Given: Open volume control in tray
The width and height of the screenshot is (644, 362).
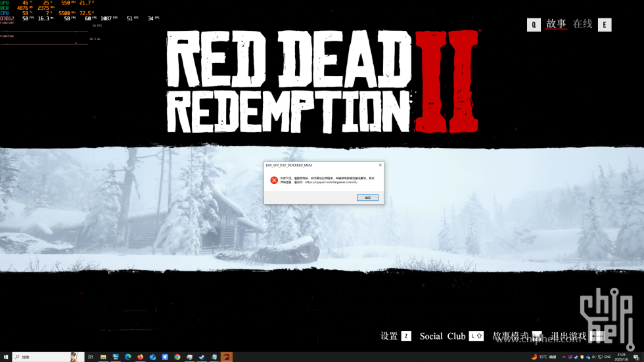Looking at the screenshot, I should [x=594, y=357].
